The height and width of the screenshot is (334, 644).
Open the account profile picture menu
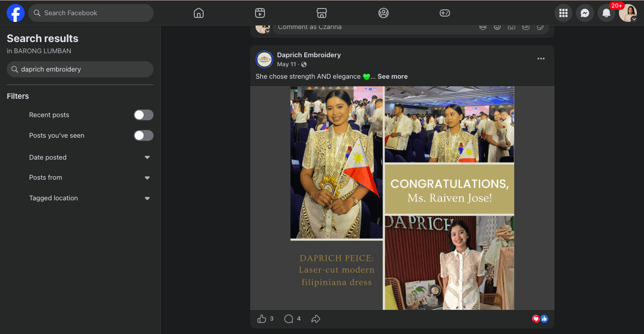pos(628,13)
